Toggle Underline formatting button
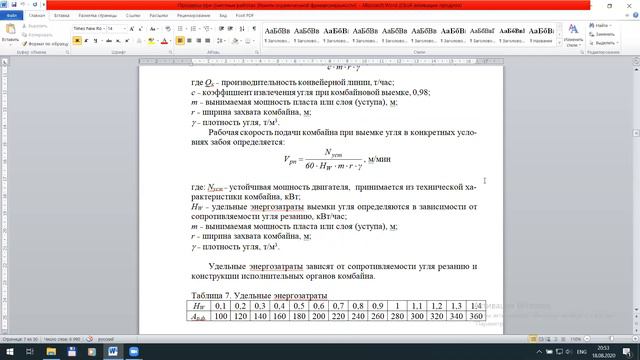This screenshot has width=640, height=360. 96,41
